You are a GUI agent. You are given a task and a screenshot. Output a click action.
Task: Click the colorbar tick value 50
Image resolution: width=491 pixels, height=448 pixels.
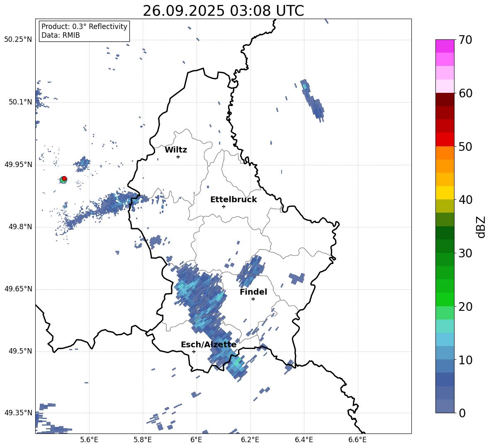tap(465, 146)
